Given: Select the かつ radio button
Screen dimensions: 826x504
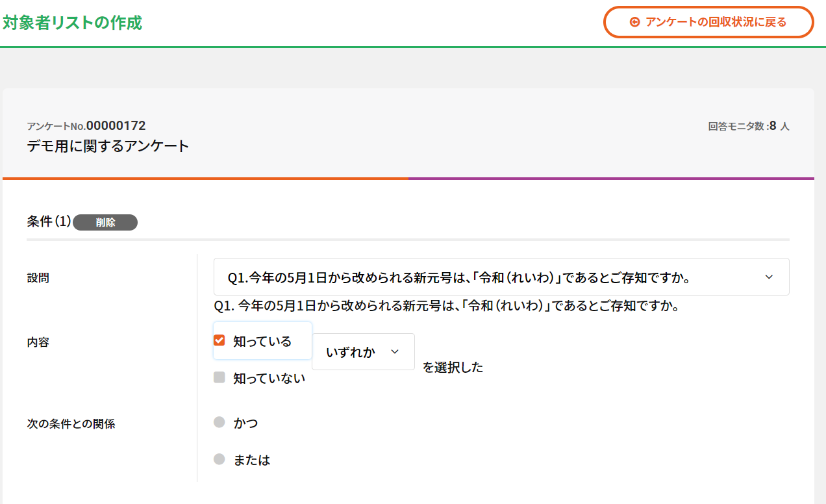Looking at the screenshot, I should 219,422.
